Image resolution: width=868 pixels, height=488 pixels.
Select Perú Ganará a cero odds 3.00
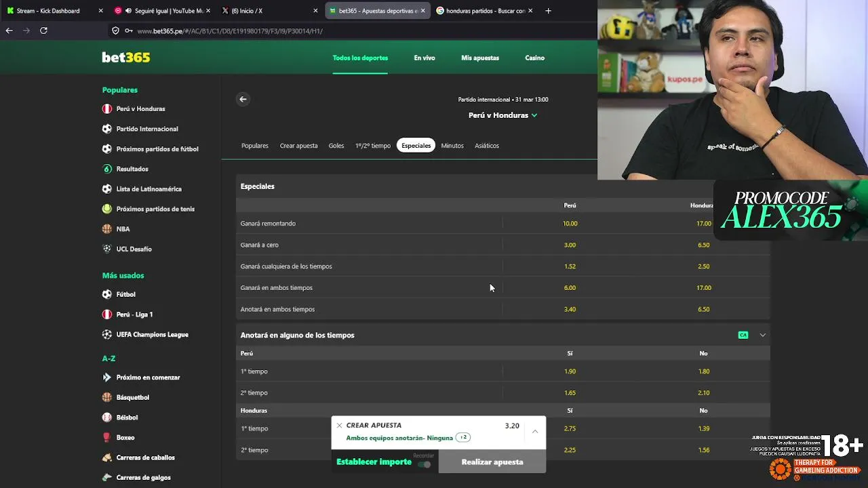(x=570, y=245)
